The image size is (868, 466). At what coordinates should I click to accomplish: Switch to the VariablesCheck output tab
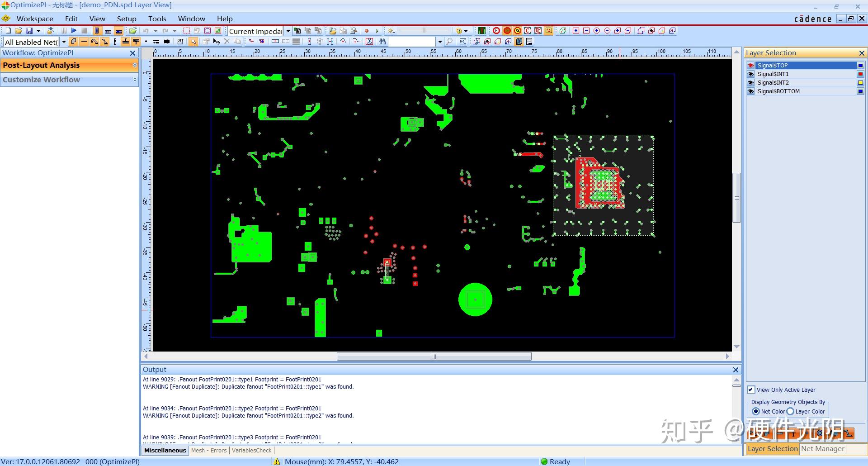252,450
